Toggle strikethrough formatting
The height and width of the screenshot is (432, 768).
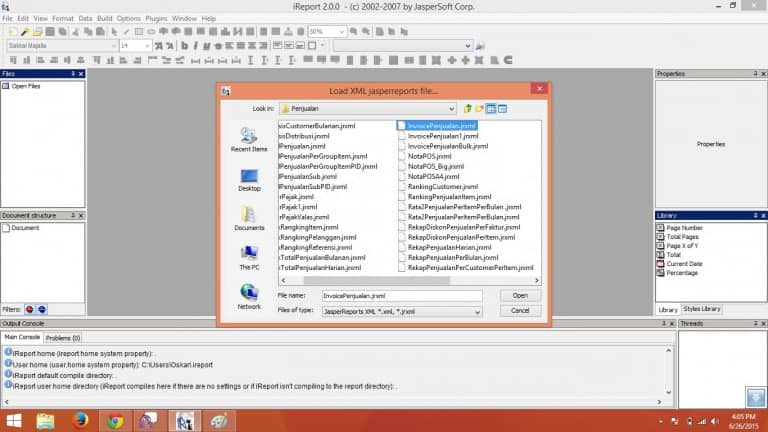click(218, 46)
